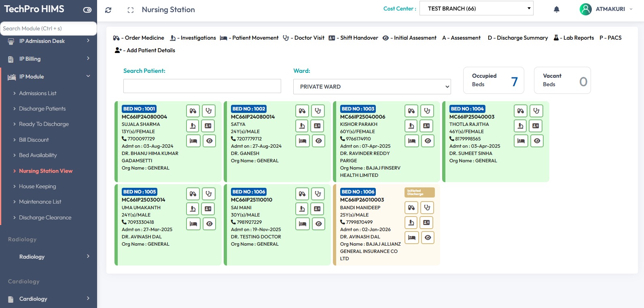Click the Initiated Discharge badge on bed 1006
The height and width of the screenshot is (308, 644).
pos(419,192)
